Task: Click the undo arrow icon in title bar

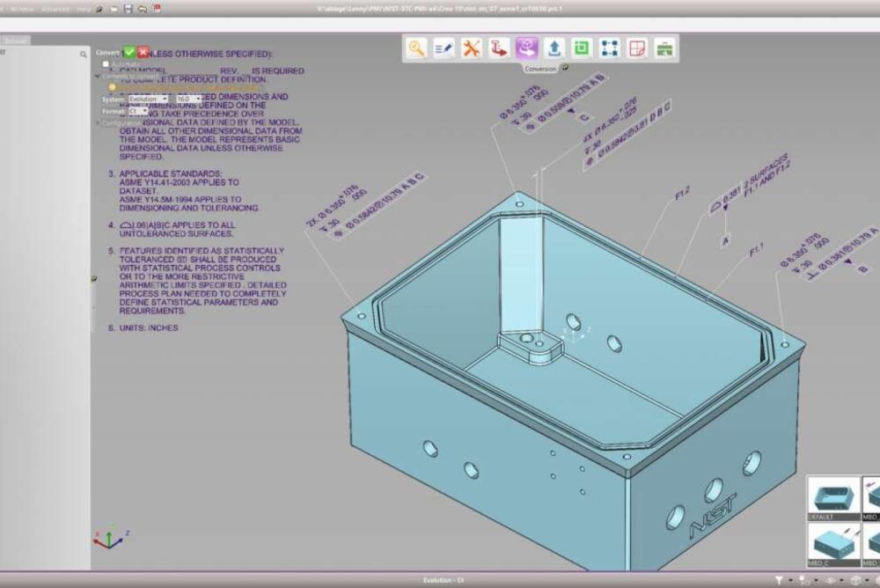Action: (143, 9)
